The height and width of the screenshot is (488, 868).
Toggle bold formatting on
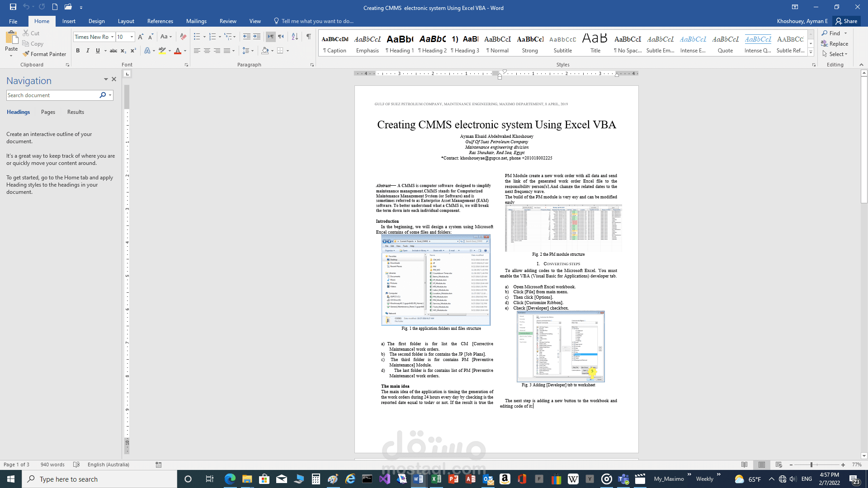(78, 51)
